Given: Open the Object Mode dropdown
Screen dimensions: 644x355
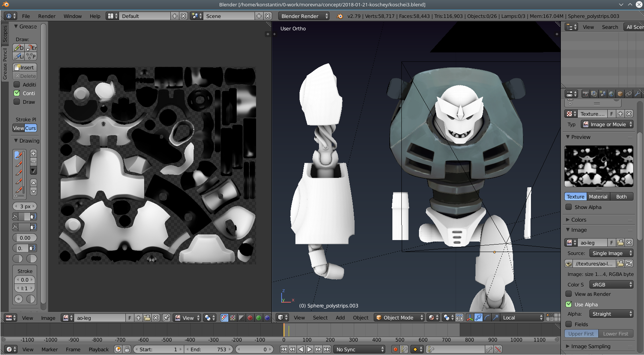Looking at the screenshot, I should click(399, 318).
